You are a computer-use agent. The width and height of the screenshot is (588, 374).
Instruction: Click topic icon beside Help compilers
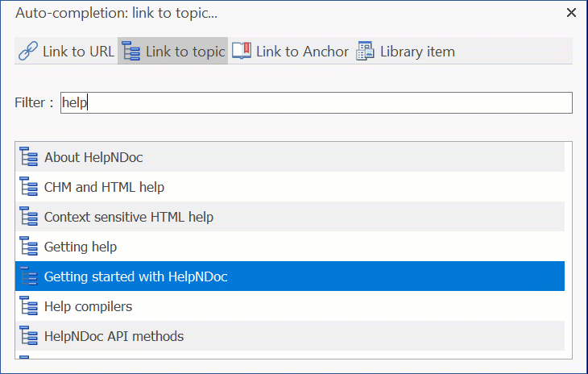28,305
